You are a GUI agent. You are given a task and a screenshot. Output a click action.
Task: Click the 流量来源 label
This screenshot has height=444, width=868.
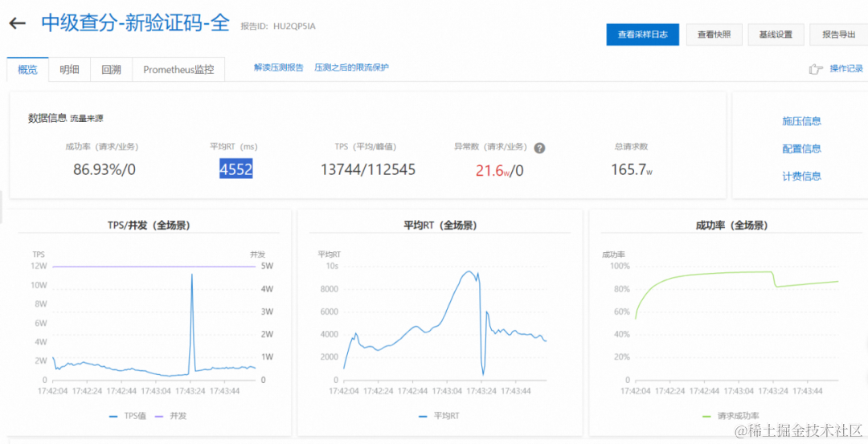tap(86, 118)
